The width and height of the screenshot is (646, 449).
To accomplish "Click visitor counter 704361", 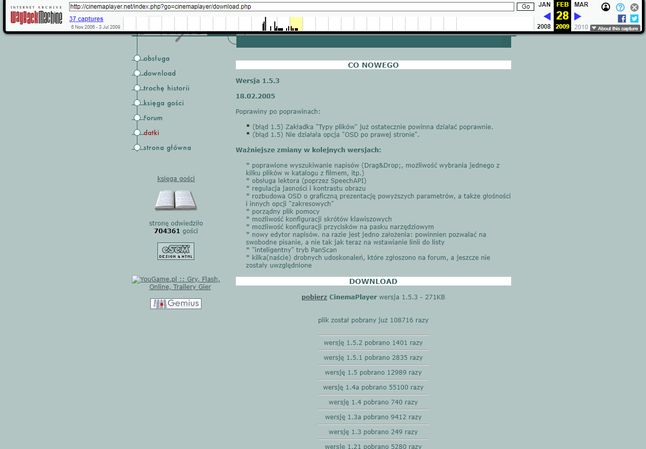I will 167,231.
